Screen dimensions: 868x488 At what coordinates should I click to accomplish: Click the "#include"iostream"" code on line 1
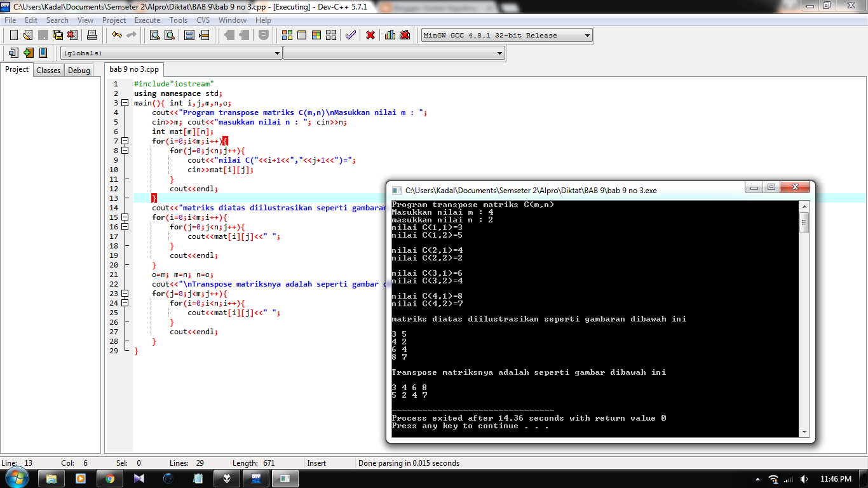pos(174,84)
